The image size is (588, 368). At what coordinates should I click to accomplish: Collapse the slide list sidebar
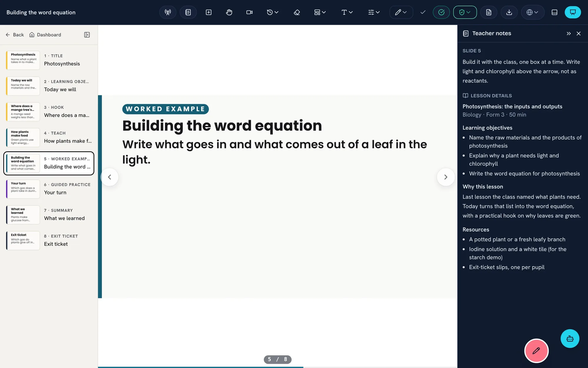point(87,35)
